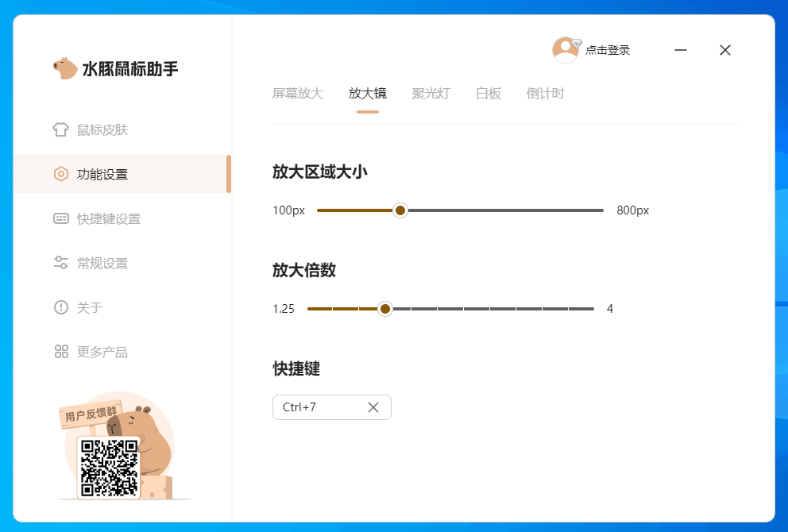The image size is (788, 532).
Task: Click the 放大倍数 slider handle
Action: (385, 309)
